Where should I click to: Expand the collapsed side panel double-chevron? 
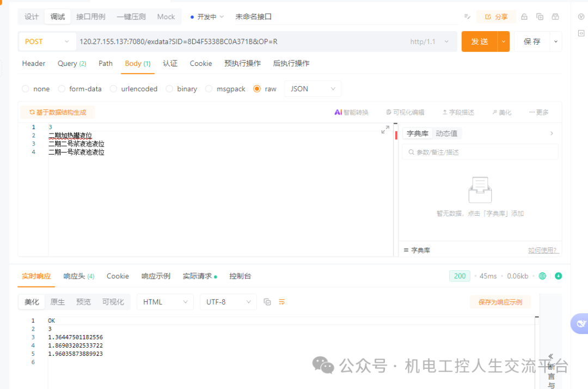[x=551, y=356]
